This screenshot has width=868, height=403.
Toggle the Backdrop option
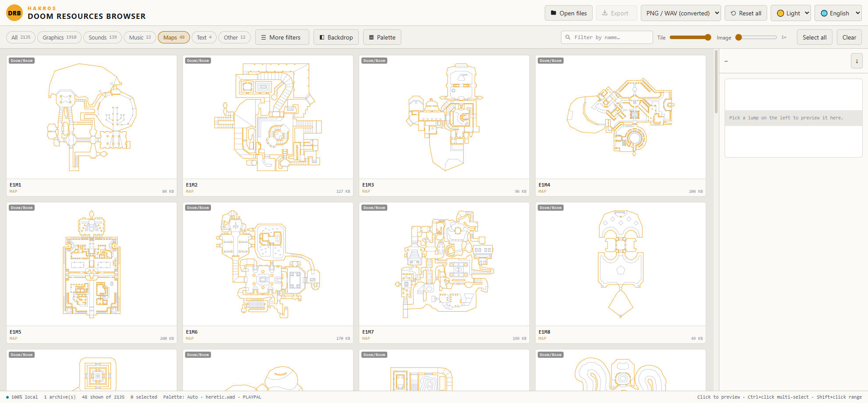tap(336, 37)
